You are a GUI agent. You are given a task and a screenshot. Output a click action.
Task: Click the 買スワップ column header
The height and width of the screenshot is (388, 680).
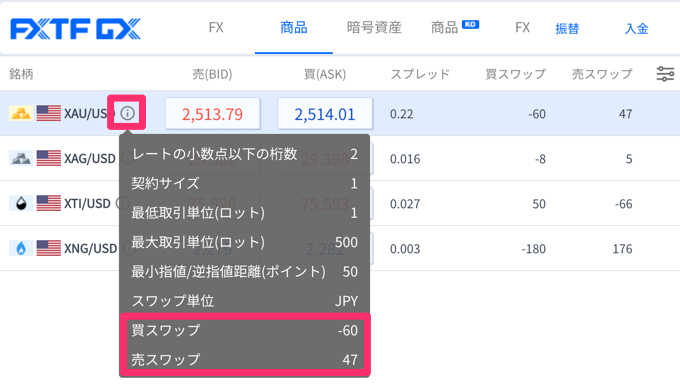(515, 74)
